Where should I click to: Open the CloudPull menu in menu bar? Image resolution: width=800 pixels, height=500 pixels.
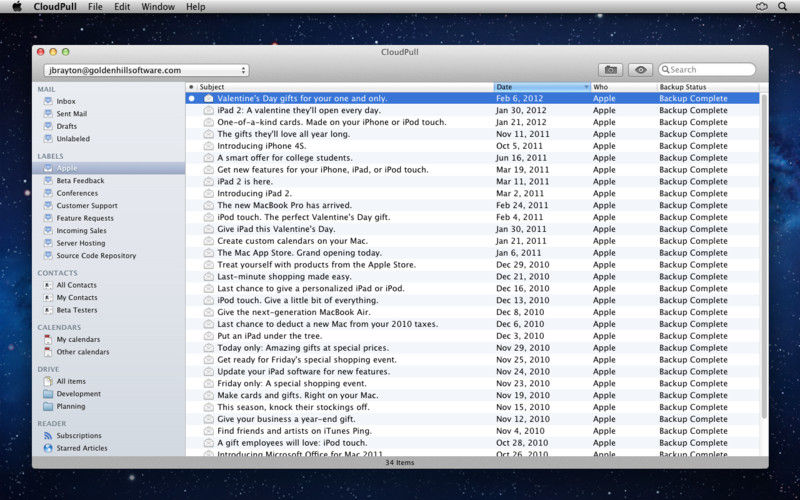coord(55,7)
